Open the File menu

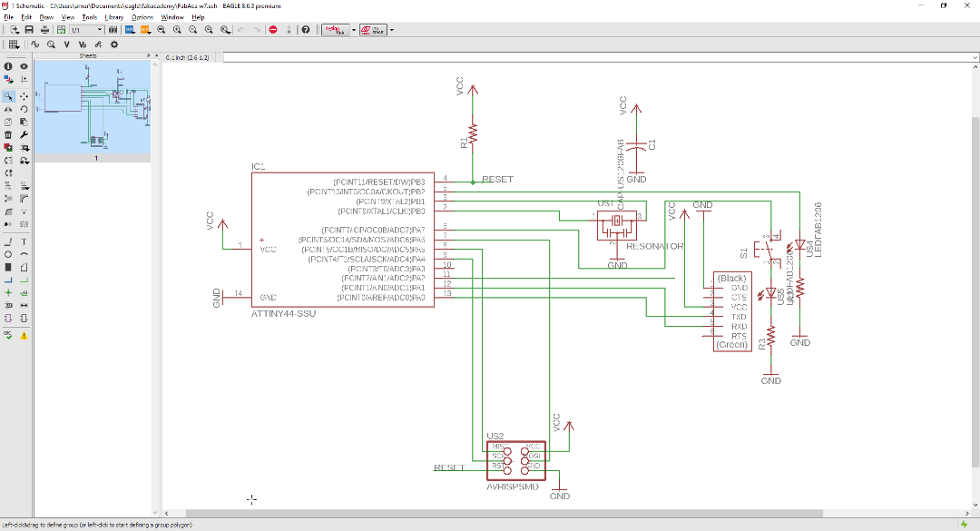point(9,17)
